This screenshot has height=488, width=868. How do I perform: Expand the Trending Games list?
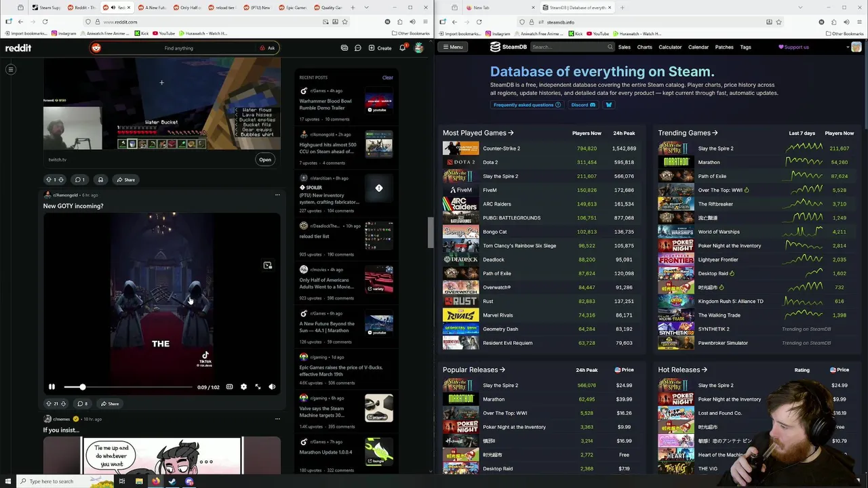[688, 134]
